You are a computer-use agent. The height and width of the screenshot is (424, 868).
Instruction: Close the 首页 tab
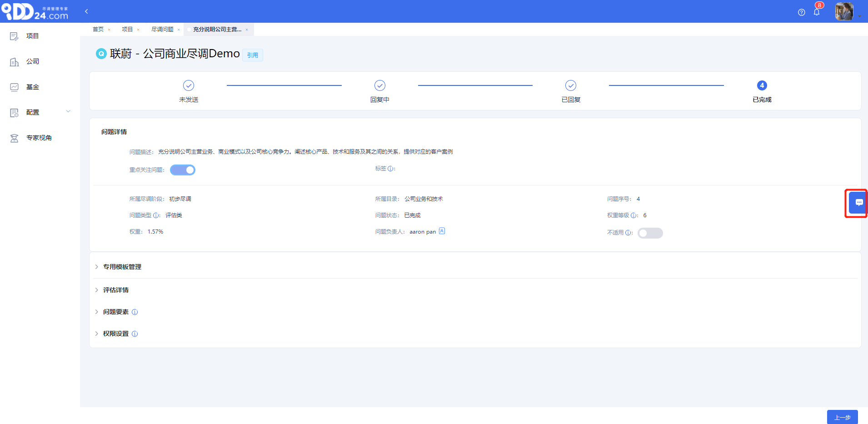(109, 30)
